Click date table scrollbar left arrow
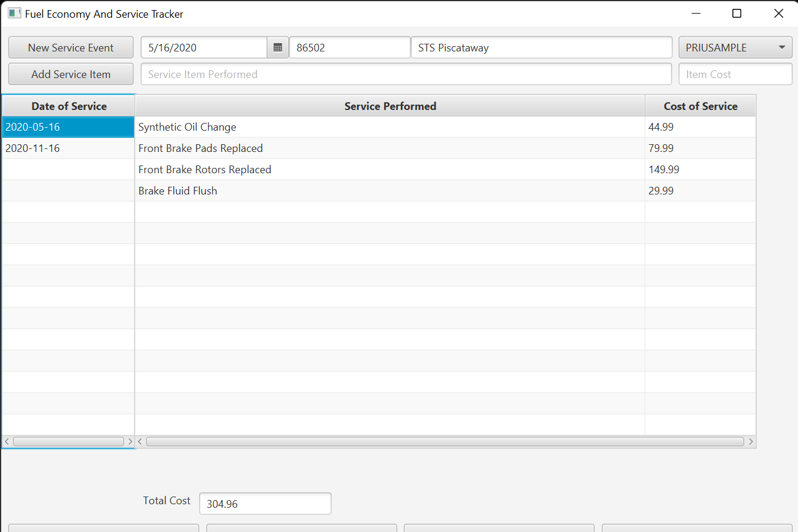The width and height of the screenshot is (798, 532). click(7, 442)
